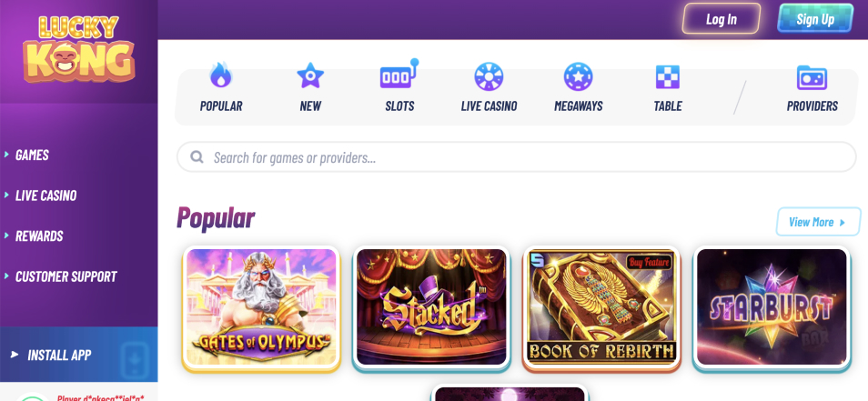Select the Table checkerboard icon
This screenshot has width=868, height=401.
[667, 77]
